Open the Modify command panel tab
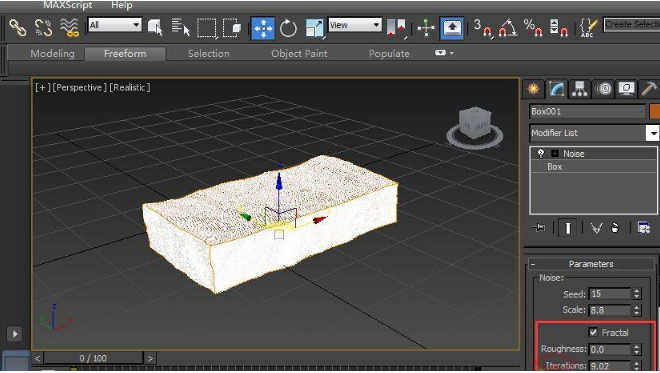Screen dimensions: 660x373 point(556,89)
